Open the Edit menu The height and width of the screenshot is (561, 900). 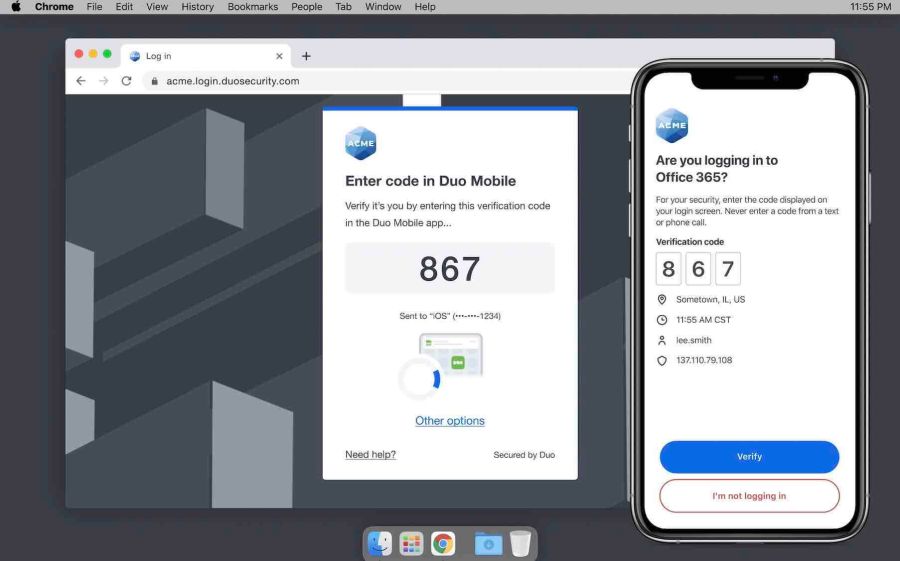pos(124,7)
